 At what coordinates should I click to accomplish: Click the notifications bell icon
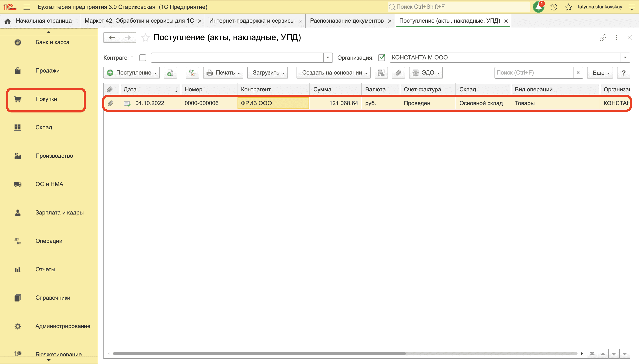tap(538, 7)
